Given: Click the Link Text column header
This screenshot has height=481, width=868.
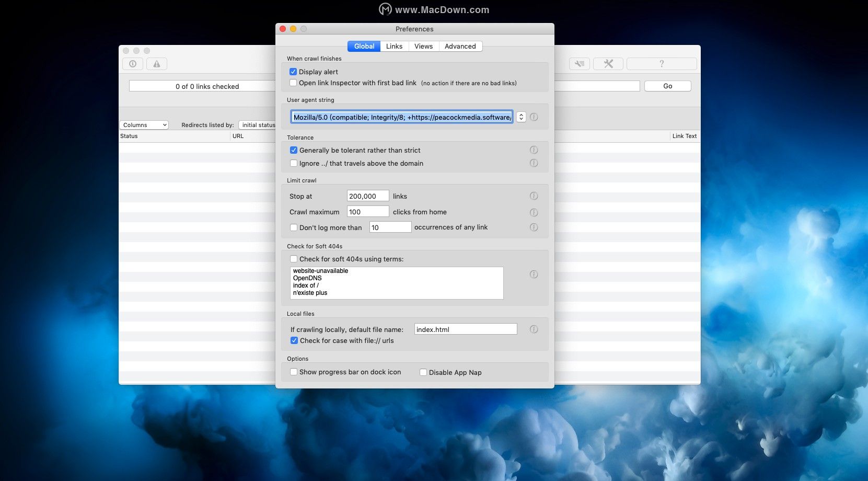Looking at the screenshot, I should pos(685,136).
